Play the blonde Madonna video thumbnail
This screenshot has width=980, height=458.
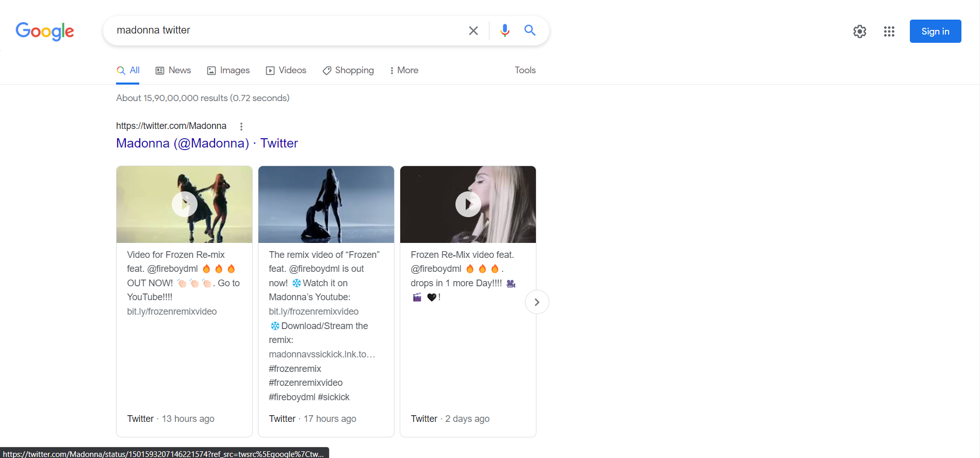[468, 204]
